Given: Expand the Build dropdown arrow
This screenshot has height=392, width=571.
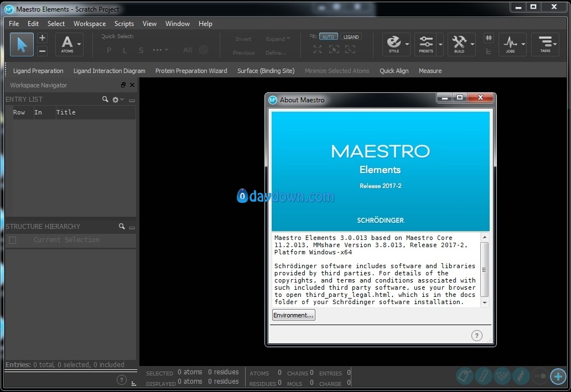Looking at the screenshot, I should click(x=472, y=44).
